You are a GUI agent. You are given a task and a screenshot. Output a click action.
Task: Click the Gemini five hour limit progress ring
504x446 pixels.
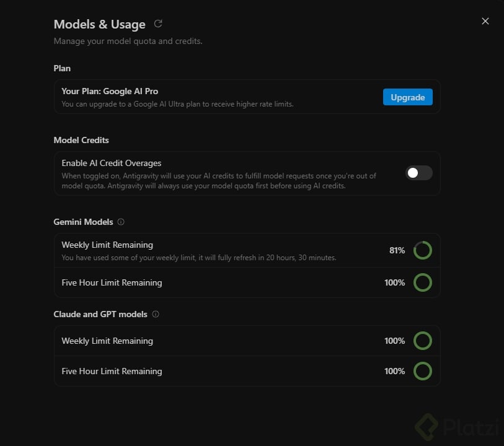click(x=422, y=282)
